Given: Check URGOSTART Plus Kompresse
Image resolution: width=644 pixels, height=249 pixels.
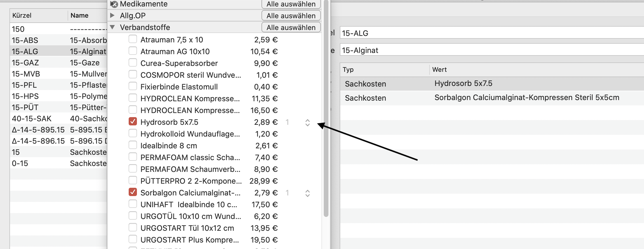Looking at the screenshot, I should (x=133, y=239).
